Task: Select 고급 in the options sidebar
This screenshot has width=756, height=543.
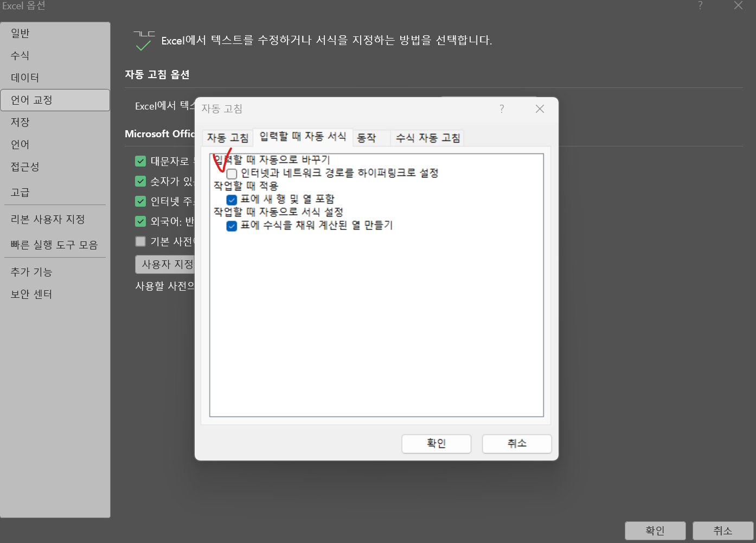Action: [x=55, y=192]
